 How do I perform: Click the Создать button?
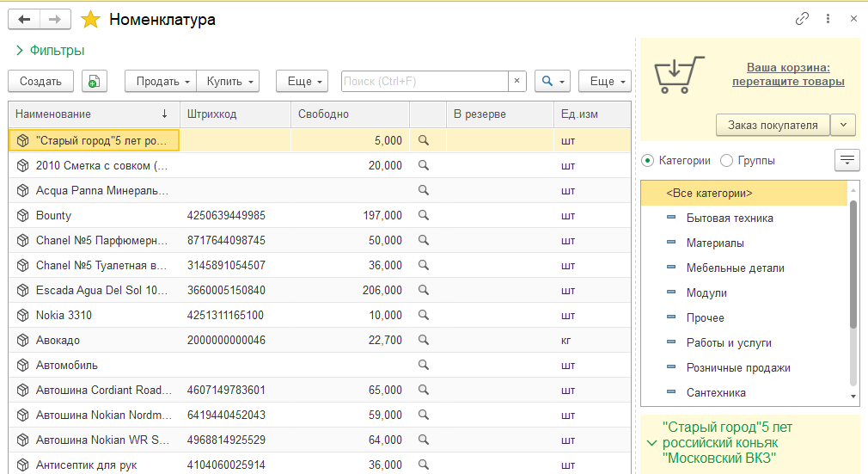(x=40, y=81)
